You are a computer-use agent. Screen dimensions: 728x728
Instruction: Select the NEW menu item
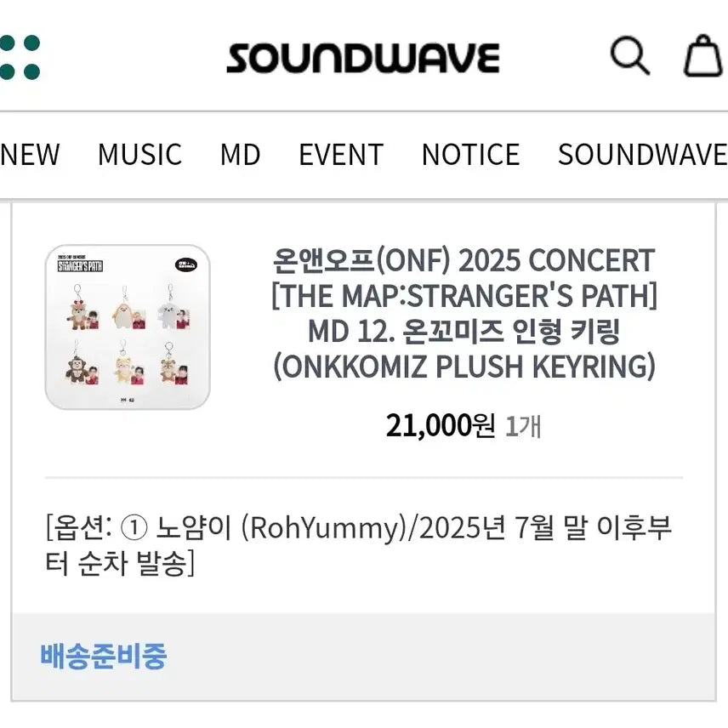point(30,155)
